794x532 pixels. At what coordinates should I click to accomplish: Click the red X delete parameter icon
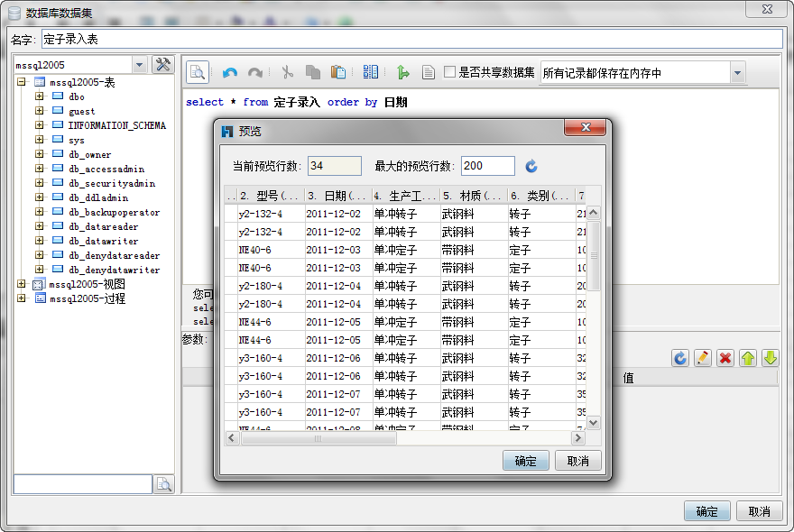coord(725,358)
